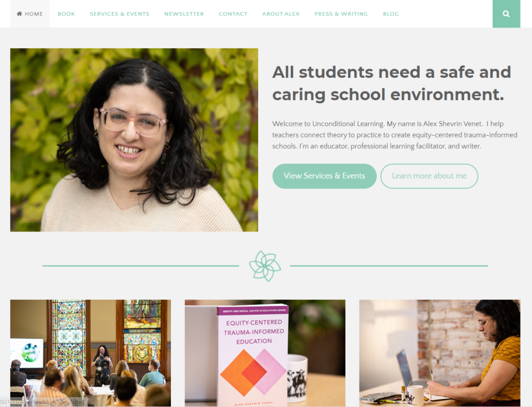
Task: Click the Learn more about me button
Action: tap(429, 176)
